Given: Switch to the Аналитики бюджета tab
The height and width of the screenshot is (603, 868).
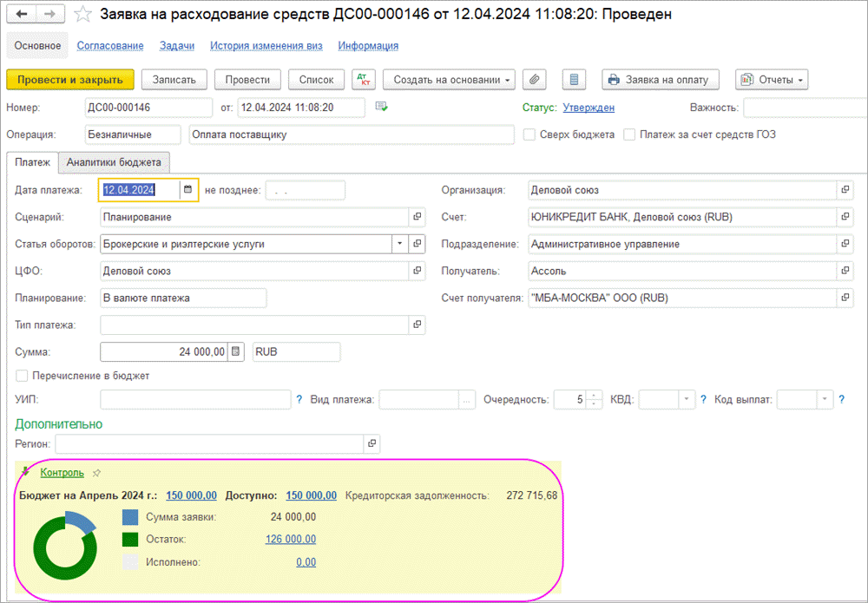Looking at the screenshot, I should tap(114, 162).
